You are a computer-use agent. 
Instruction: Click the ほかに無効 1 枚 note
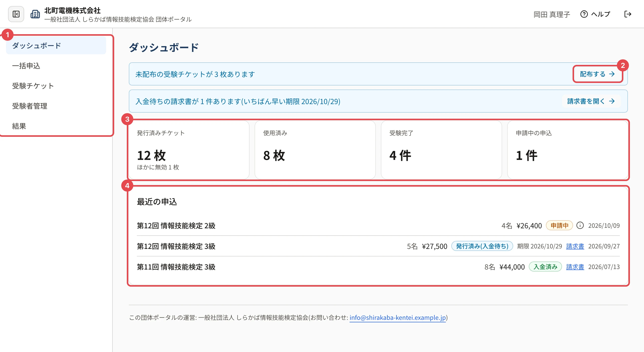pos(158,167)
